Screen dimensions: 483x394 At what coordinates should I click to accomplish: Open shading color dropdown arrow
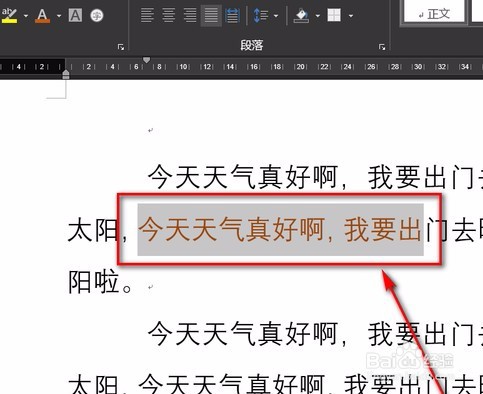coord(317,16)
